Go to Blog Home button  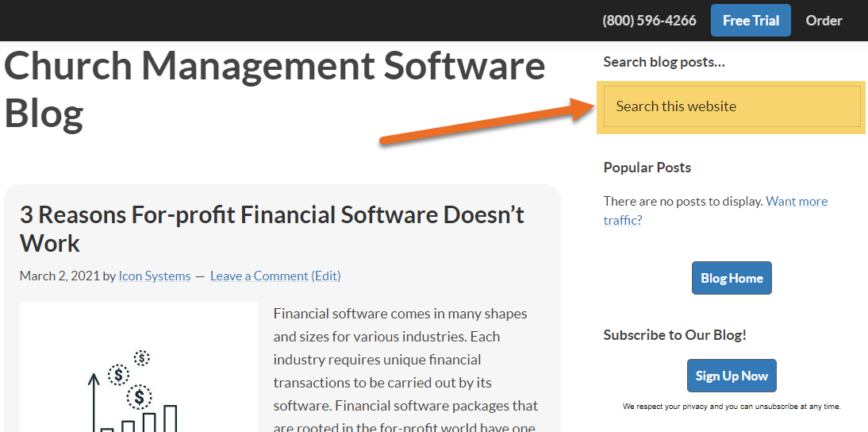click(732, 278)
